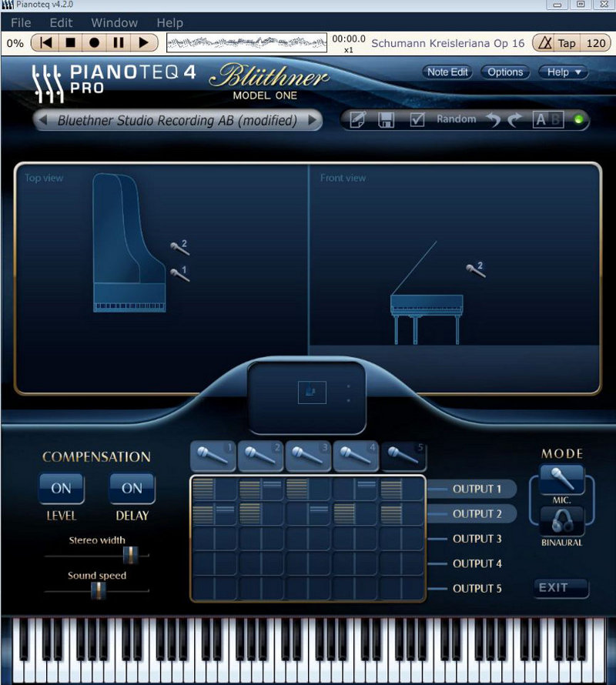The height and width of the screenshot is (685, 616).
Task: Click the Random button
Action: click(x=456, y=119)
